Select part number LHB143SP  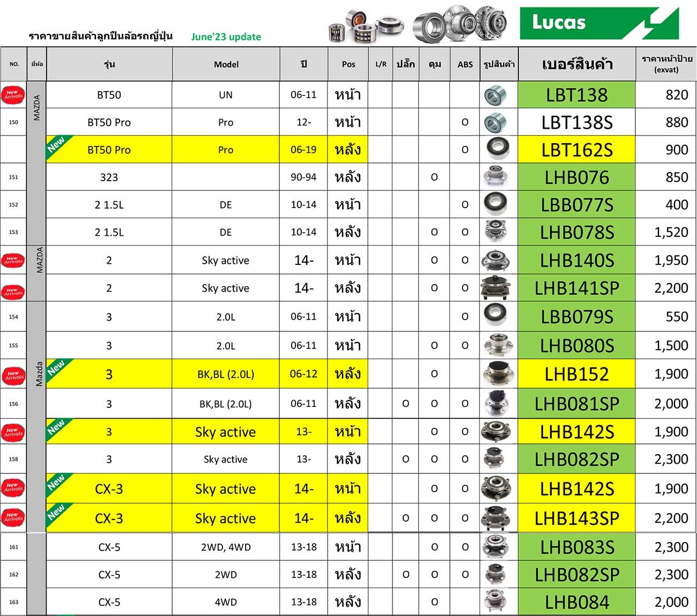577,518
